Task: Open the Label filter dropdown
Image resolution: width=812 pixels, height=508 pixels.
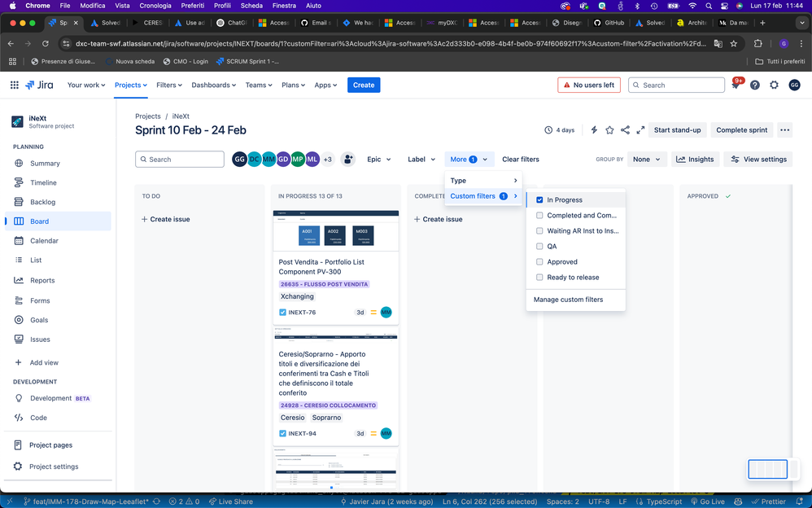Action: [421, 159]
